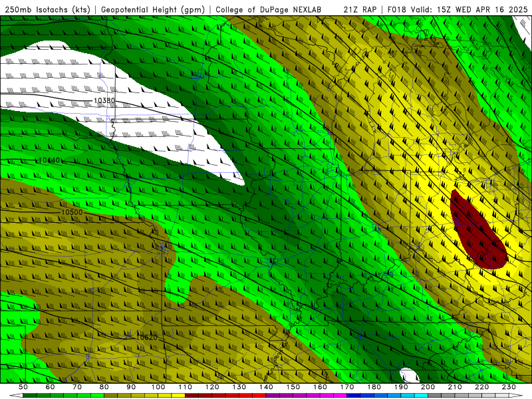Click the 10380 height contour label
This screenshot has height=399, width=532.
[104, 100]
